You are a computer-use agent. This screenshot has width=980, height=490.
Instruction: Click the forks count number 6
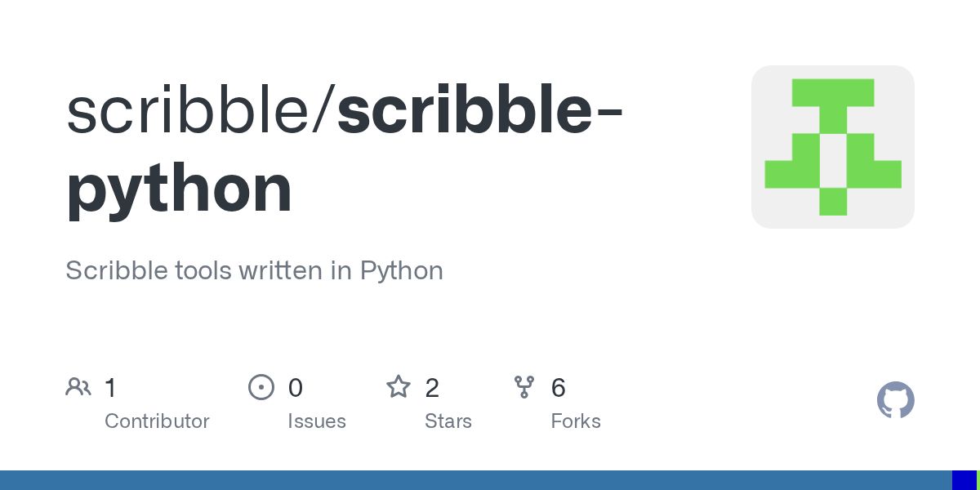click(559, 388)
